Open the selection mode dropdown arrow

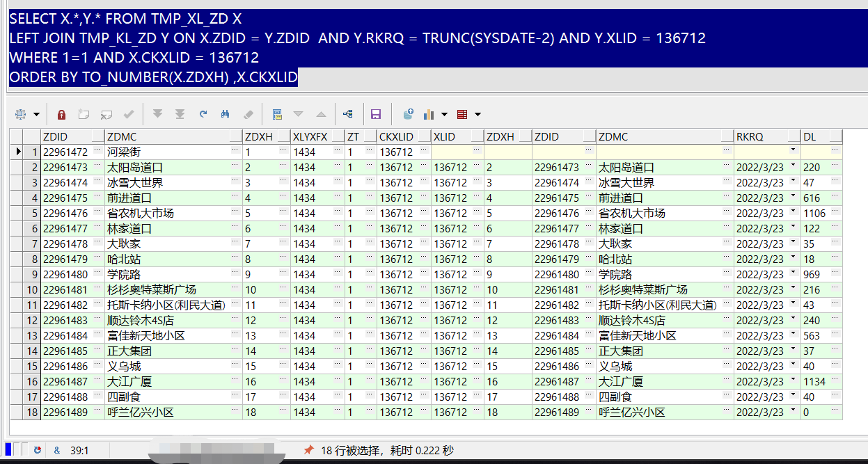click(x=36, y=114)
